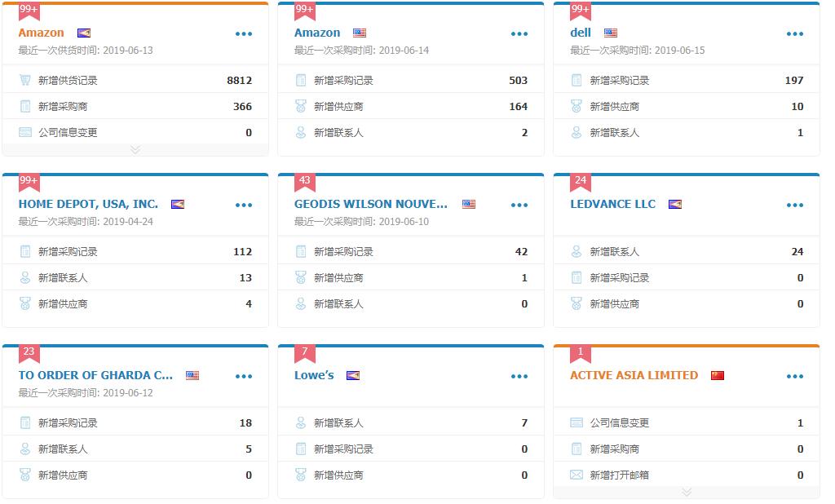The height and width of the screenshot is (504, 835).
Task: Click the China flag next to ACTIVE ASIA LIMITED
Action: tap(716, 375)
